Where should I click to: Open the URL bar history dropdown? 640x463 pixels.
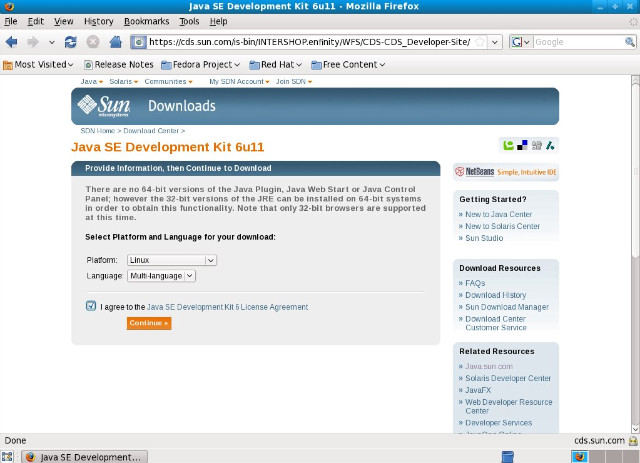[x=495, y=42]
